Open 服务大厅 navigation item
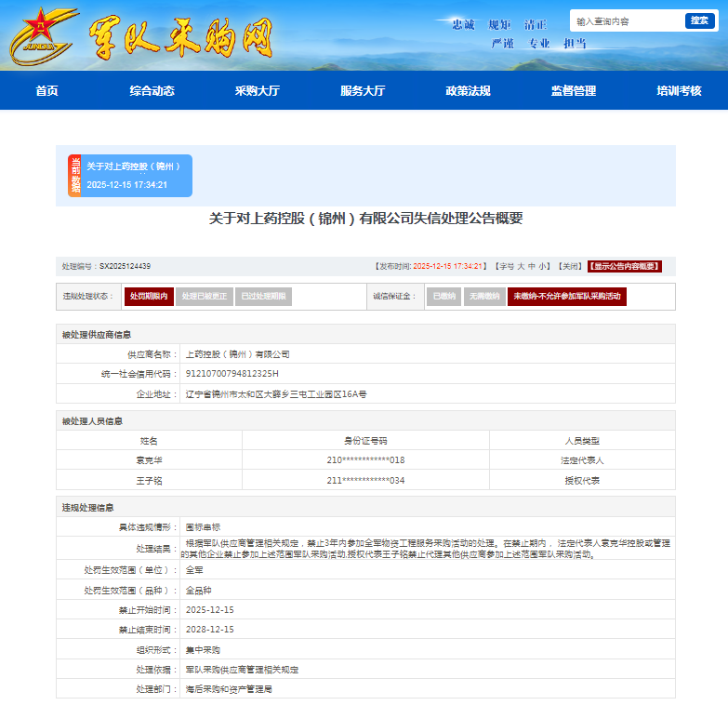The image size is (728, 705). (x=363, y=90)
